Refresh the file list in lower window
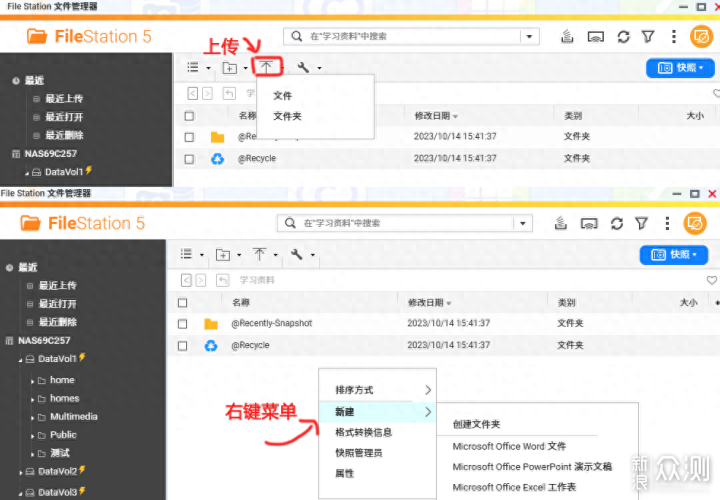Screen dimensions: 720x500 tap(617, 223)
